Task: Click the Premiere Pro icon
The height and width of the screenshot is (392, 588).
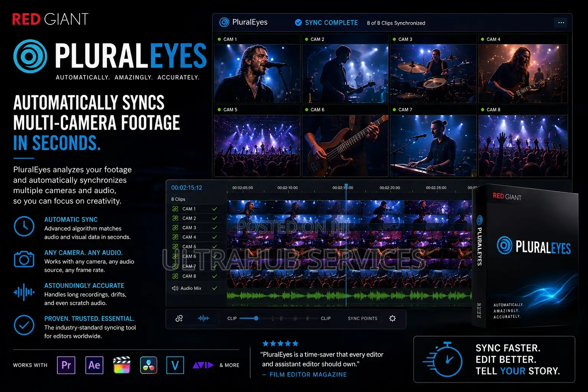Action: coord(66,365)
